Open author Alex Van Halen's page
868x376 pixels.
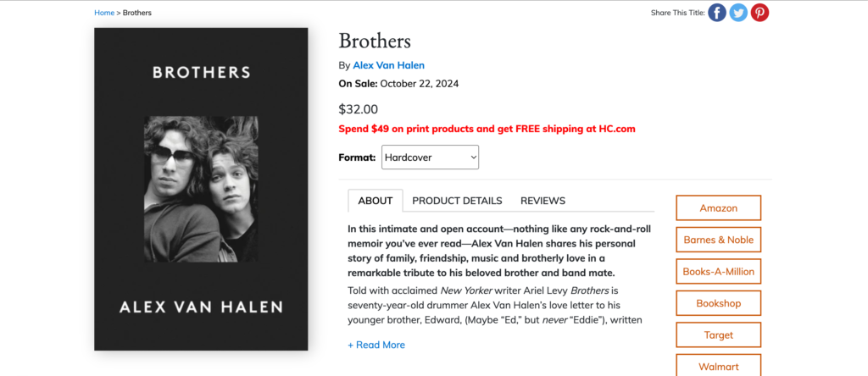(388, 65)
